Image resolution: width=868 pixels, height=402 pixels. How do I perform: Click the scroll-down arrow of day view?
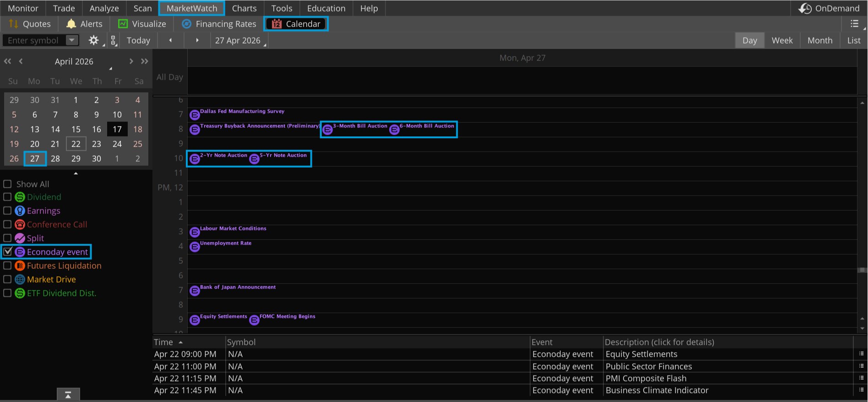tap(863, 328)
